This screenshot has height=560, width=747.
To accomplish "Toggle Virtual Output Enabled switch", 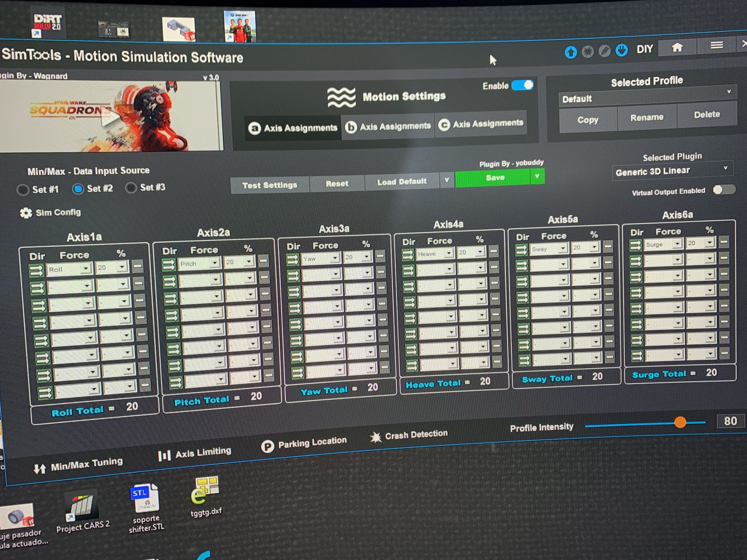I will click(x=724, y=189).
